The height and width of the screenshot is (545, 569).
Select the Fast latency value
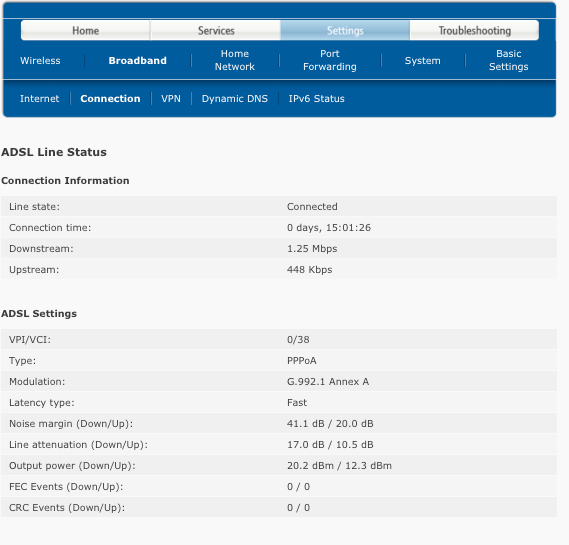(x=297, y=403)
